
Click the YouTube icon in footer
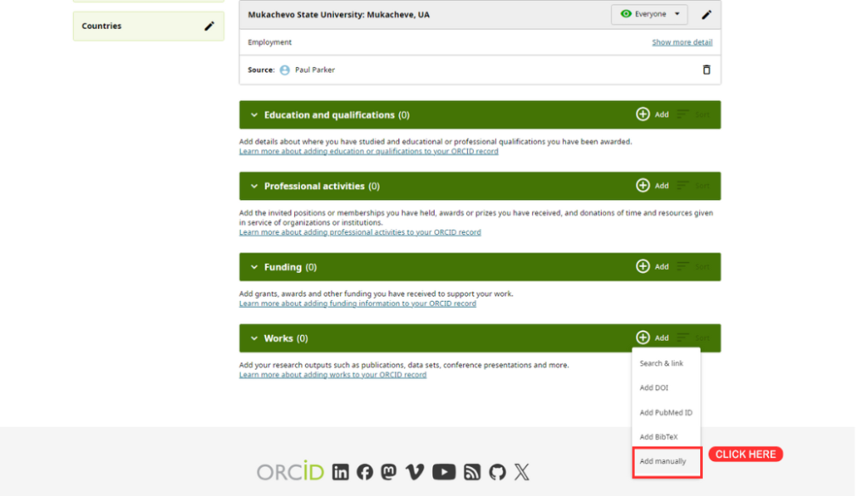(x=443, y=471)
